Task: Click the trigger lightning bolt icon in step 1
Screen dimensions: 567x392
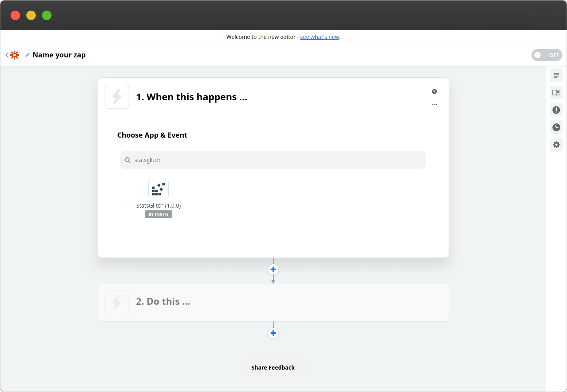Action: point(117,97)
